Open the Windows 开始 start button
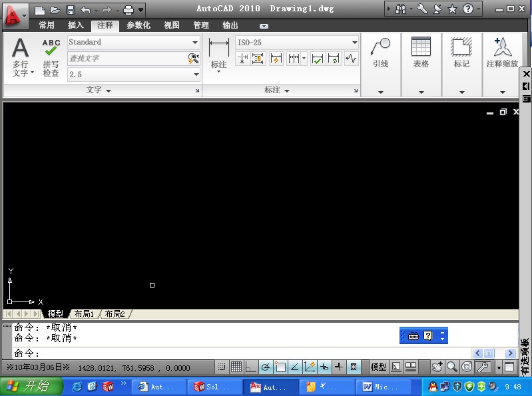 [31, 387]
